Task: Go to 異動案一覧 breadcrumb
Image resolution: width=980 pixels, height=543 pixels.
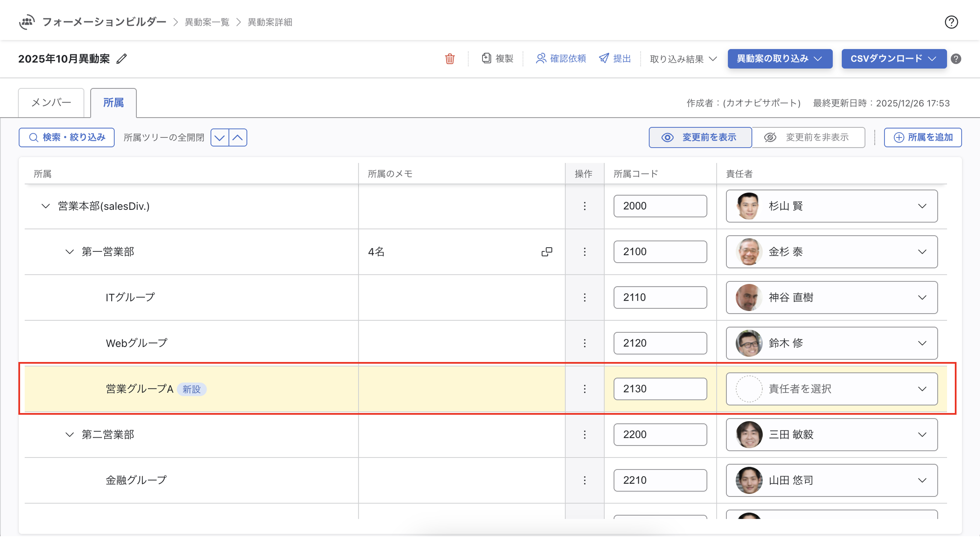Action: pos(207,22)
